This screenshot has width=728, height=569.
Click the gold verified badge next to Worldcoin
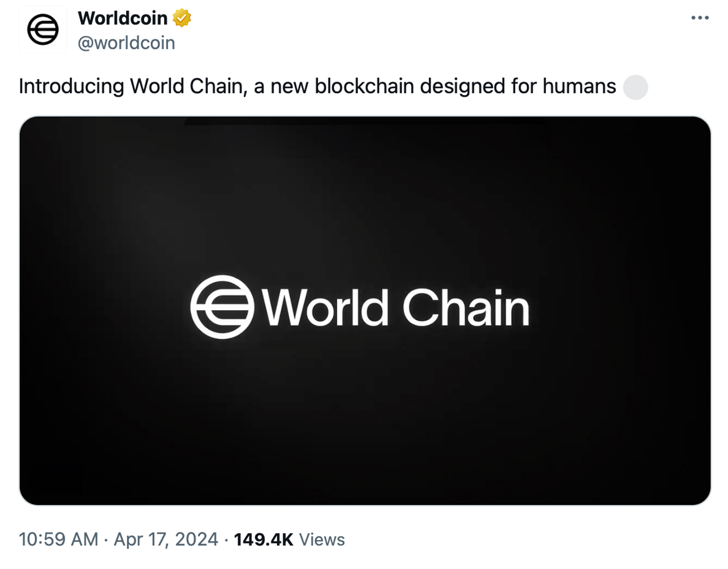point(180,18)
